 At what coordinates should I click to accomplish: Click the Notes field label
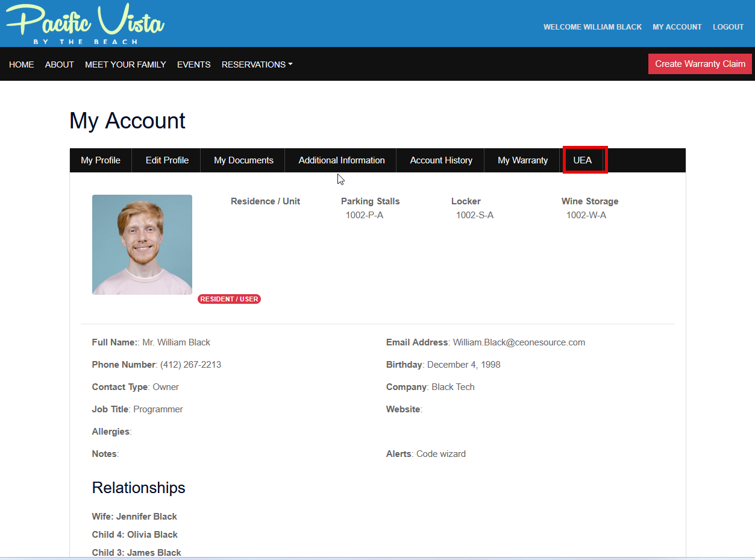click(x=104, y=454)
